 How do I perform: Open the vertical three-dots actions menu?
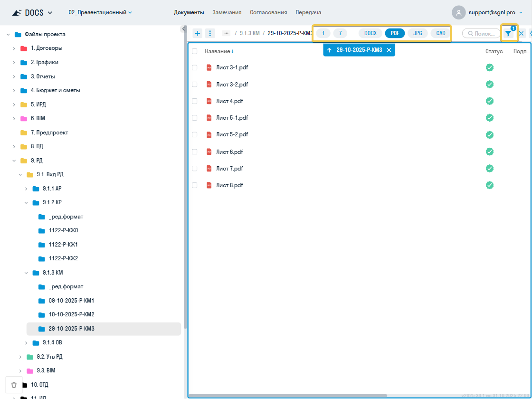click(210, 33)
